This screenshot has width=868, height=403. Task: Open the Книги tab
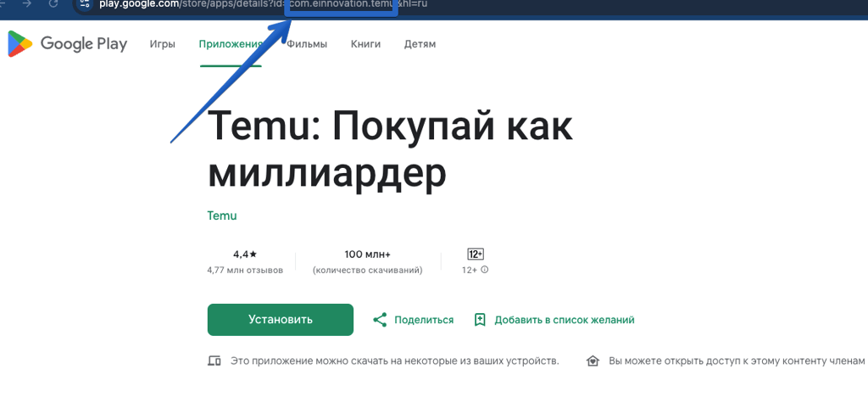pos(365,44)
